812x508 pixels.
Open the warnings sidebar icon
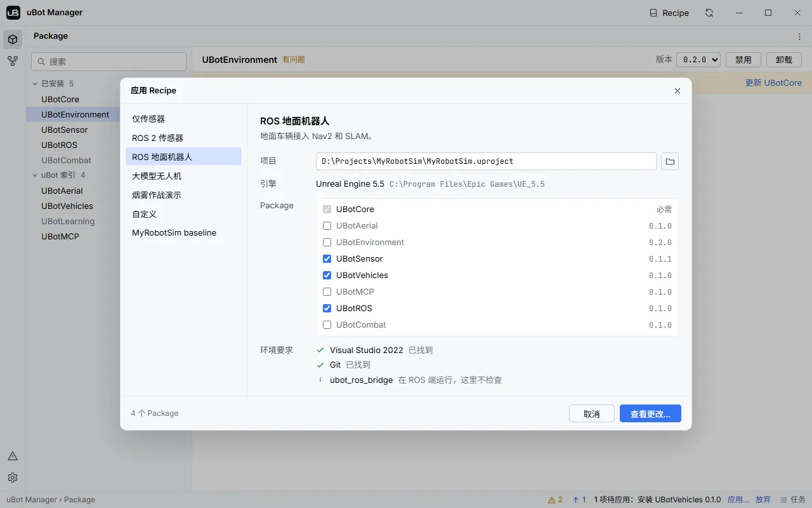pyautogui.click(x=13, y=456)
